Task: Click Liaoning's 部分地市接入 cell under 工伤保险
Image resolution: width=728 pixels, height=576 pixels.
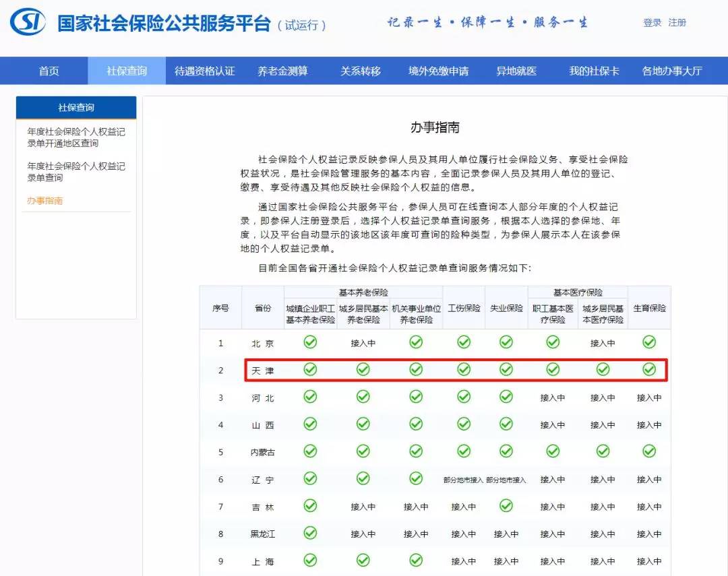Action: (464, 480)
